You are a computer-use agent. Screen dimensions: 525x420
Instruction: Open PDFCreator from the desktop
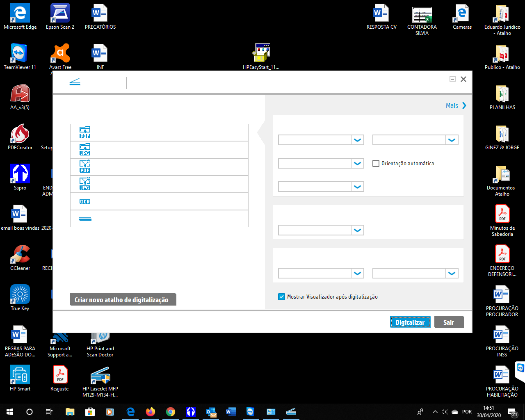tap(20, 134)
